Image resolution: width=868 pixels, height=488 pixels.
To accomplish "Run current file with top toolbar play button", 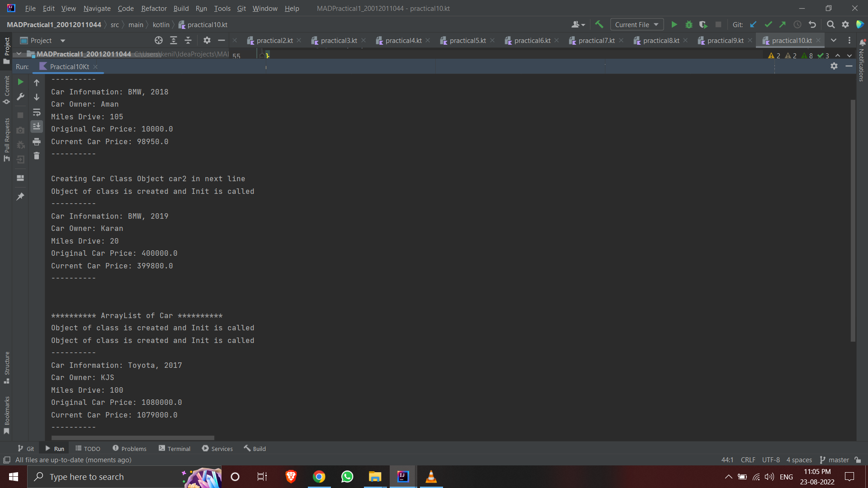I will coord(674,24).
